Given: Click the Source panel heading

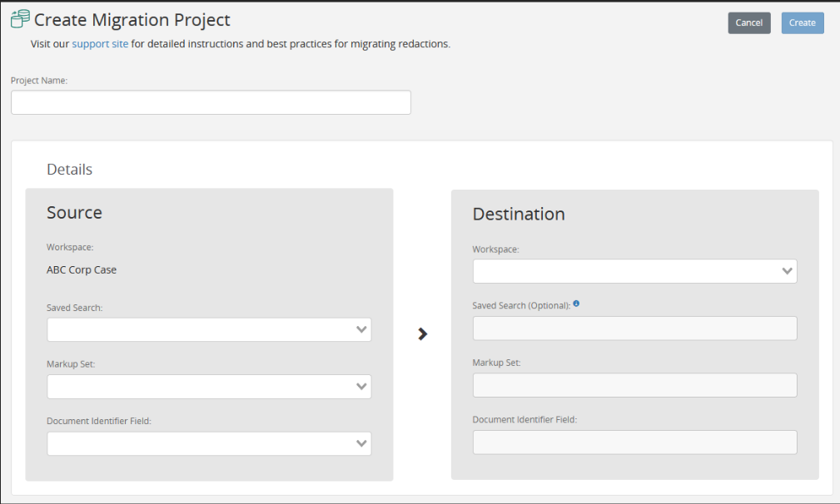Looking at the screenshot, I should point(74,212).
